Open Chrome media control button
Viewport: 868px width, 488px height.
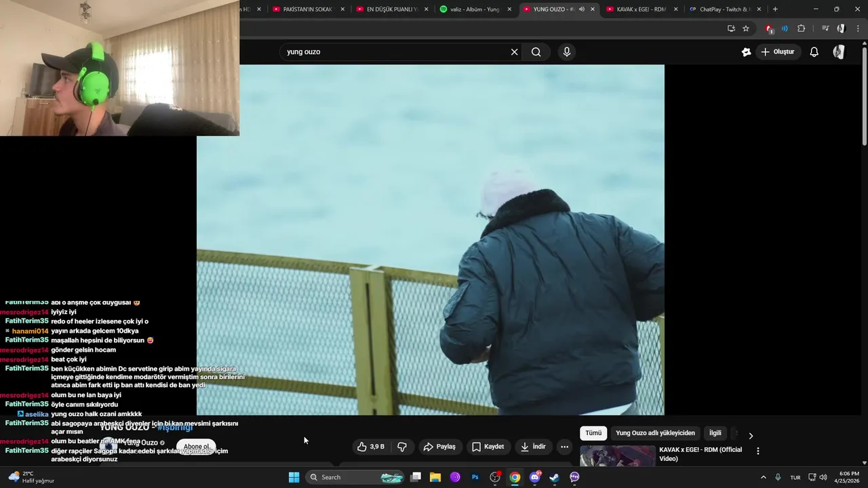(x=825, y=28)
